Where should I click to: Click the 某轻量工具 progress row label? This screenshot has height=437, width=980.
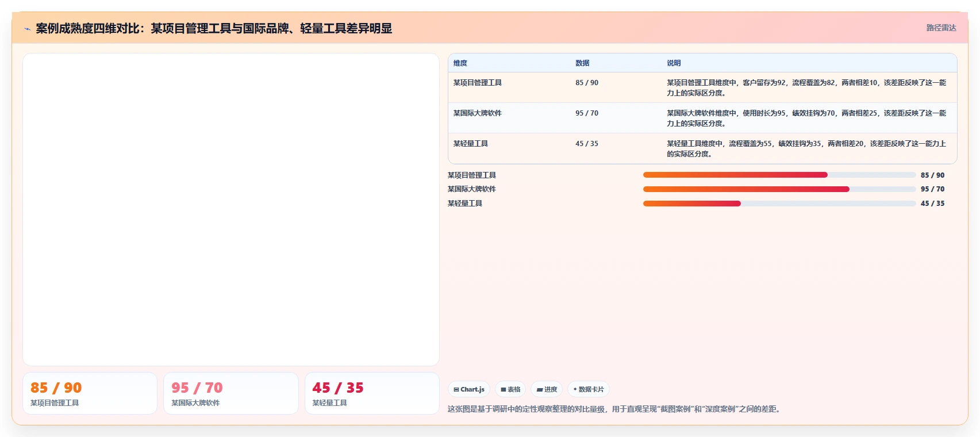pos(465,204)
